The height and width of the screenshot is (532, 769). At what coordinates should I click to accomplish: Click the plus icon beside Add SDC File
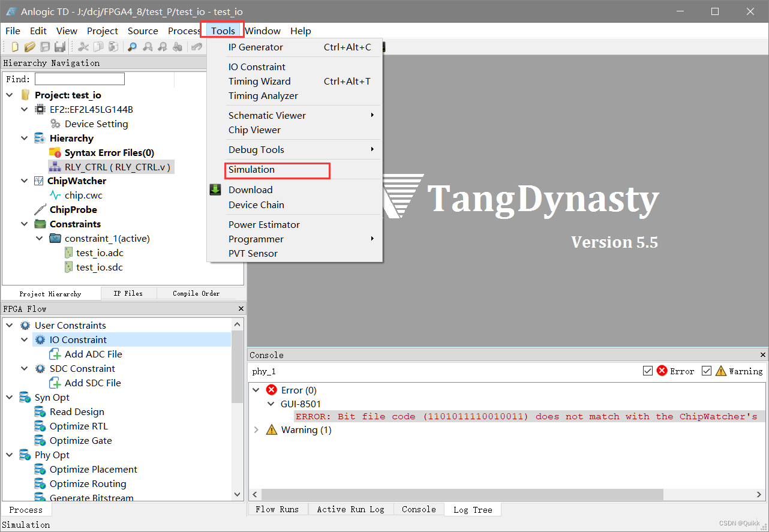coord(55,383)
